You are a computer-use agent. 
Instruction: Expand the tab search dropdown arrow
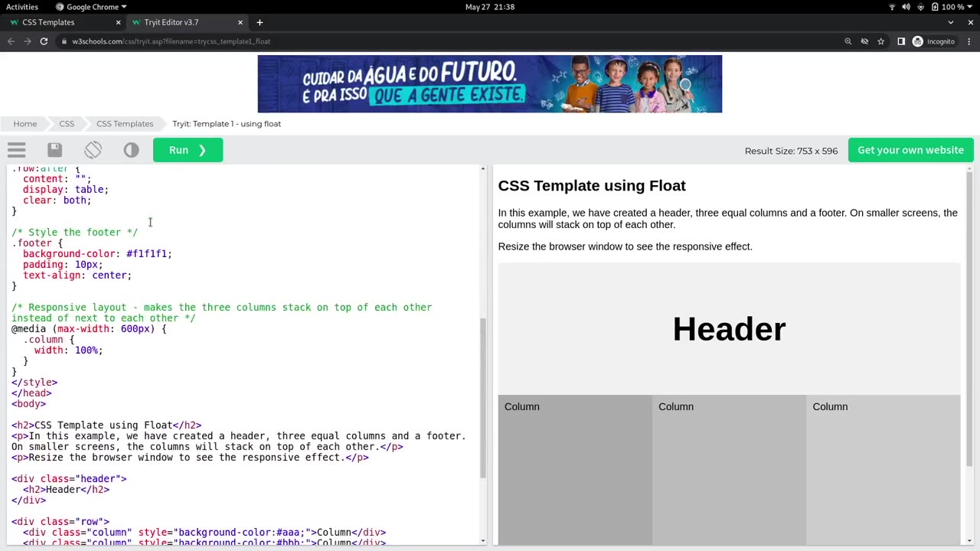coord(951,22)
